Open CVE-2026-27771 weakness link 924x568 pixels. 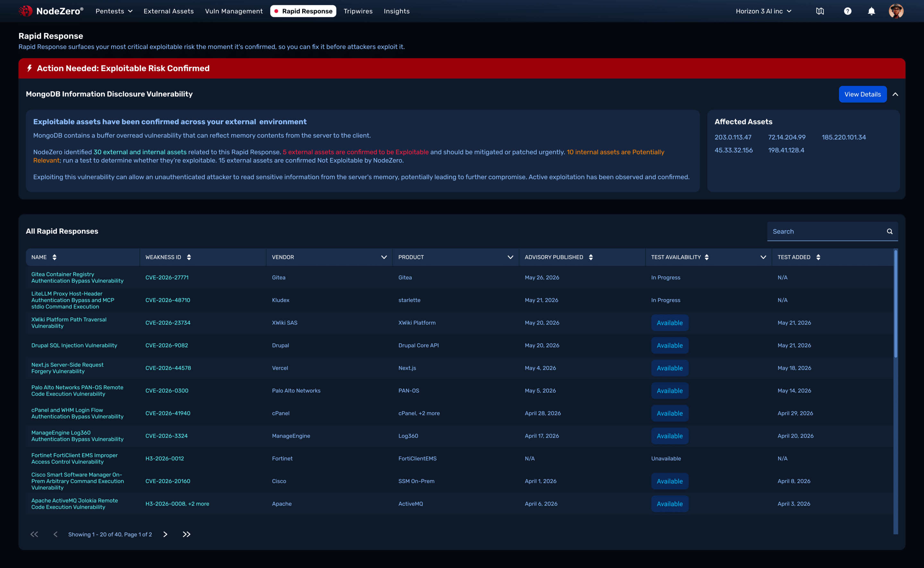pyautogui.click(x=167, y=278)
